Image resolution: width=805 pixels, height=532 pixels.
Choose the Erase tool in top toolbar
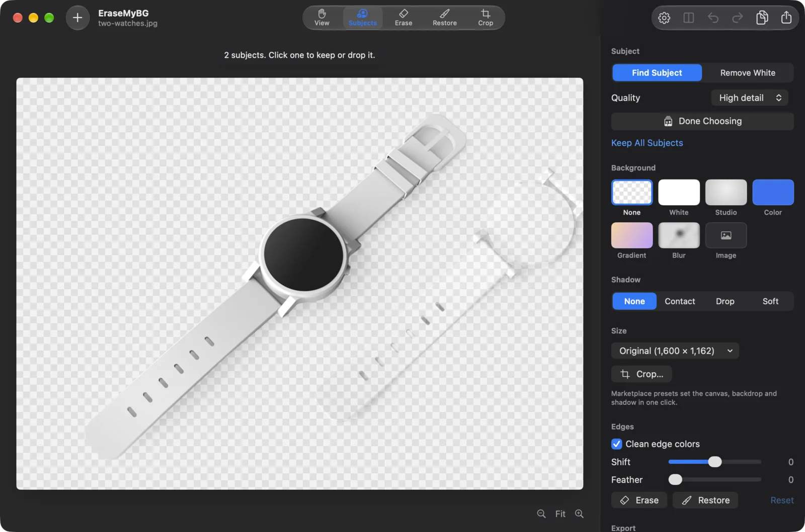tap(404, 18)
